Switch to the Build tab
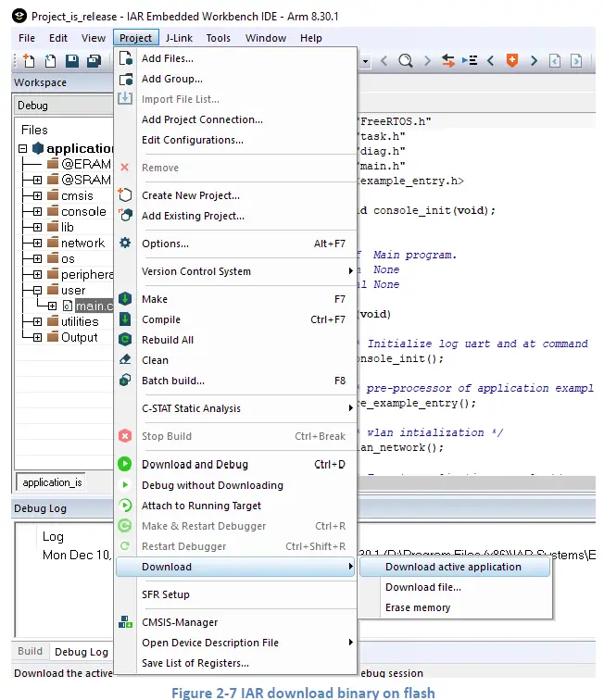The height and width of the screenshot is (700, 604). [30, 651]
